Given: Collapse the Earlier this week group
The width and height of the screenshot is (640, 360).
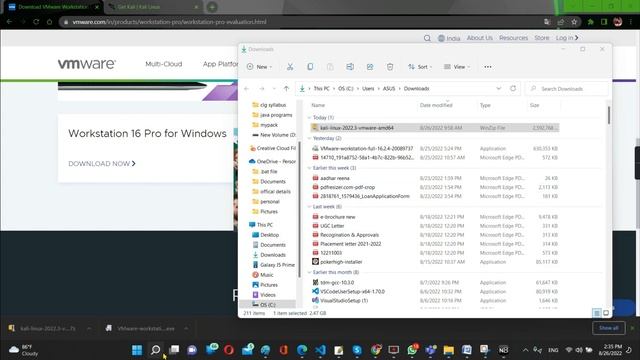Looking at the screenshot, I should (309, 168).
